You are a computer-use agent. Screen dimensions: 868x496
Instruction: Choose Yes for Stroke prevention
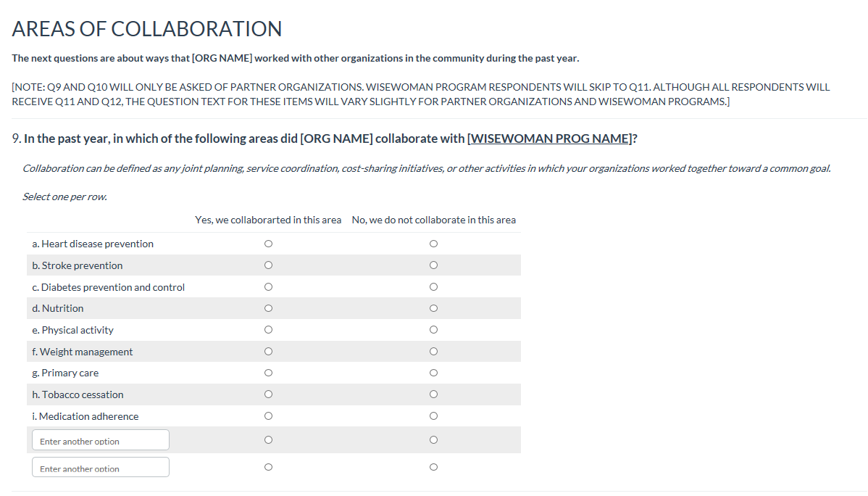point(268,265)
